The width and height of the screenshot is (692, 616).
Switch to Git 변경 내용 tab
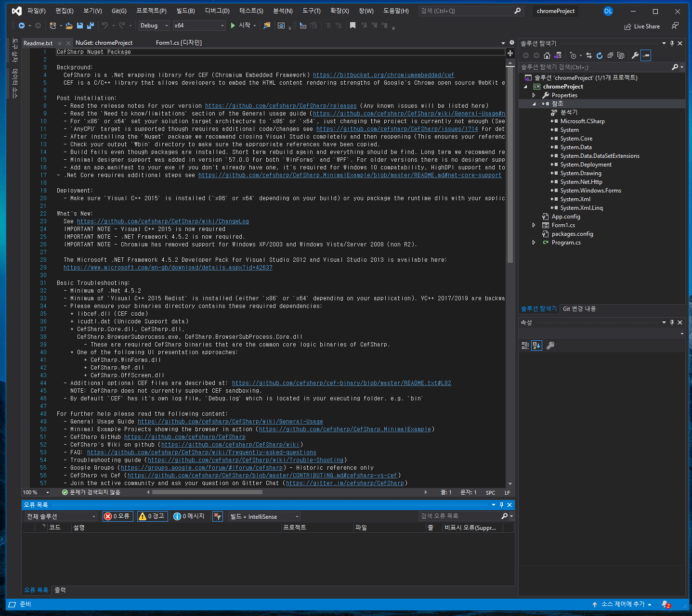(x=579, y=309)
